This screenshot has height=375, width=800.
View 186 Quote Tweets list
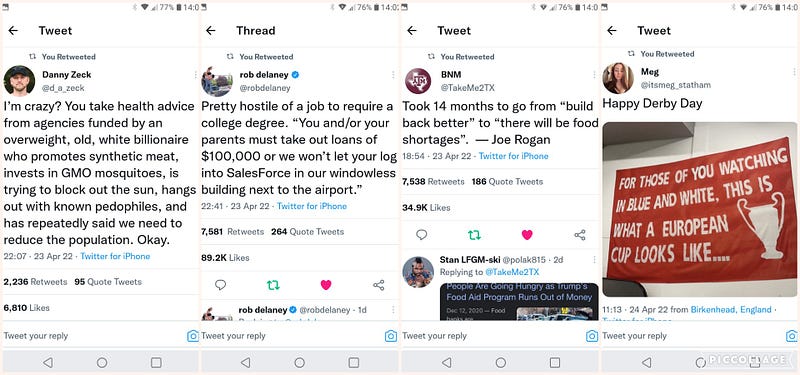click(507, 182)
